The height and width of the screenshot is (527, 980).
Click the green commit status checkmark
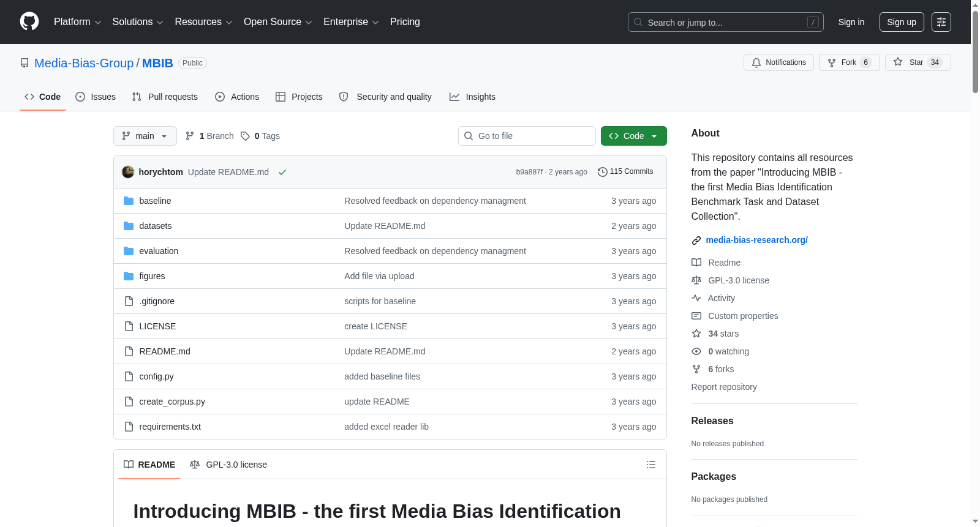[x=282, y=172]
